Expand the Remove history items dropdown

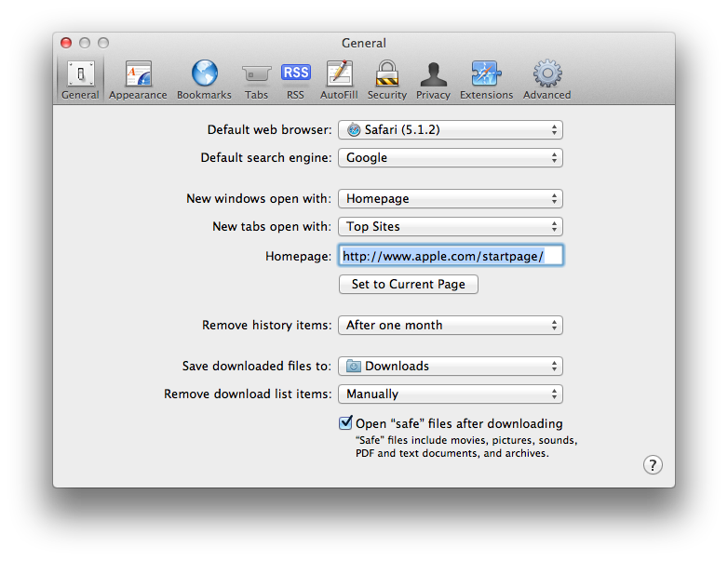451,326
